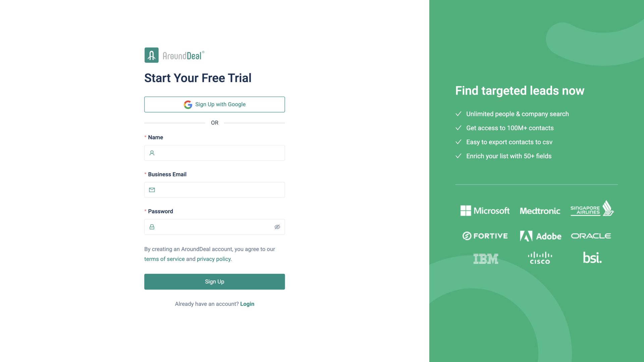Click the padlock icon in Password field
Viewport: 644px width, 362px height.
[x=152, y=227]
